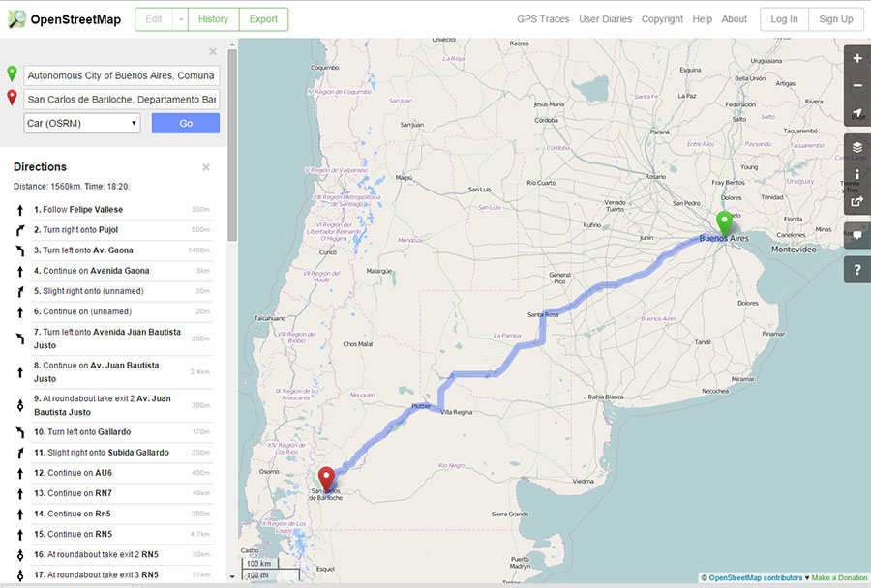Viewport: 871px width, 588px height.
Task: Open the map Layers panel
Action: coord(857,147)
